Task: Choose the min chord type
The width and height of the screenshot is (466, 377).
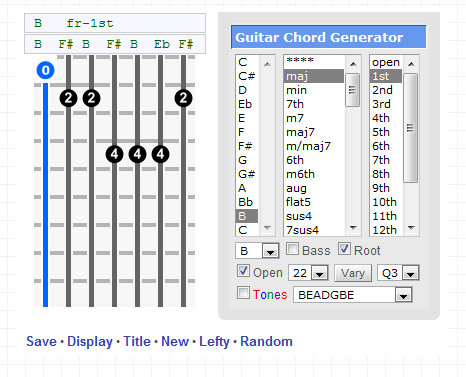Action: click(x=314, y=90)
